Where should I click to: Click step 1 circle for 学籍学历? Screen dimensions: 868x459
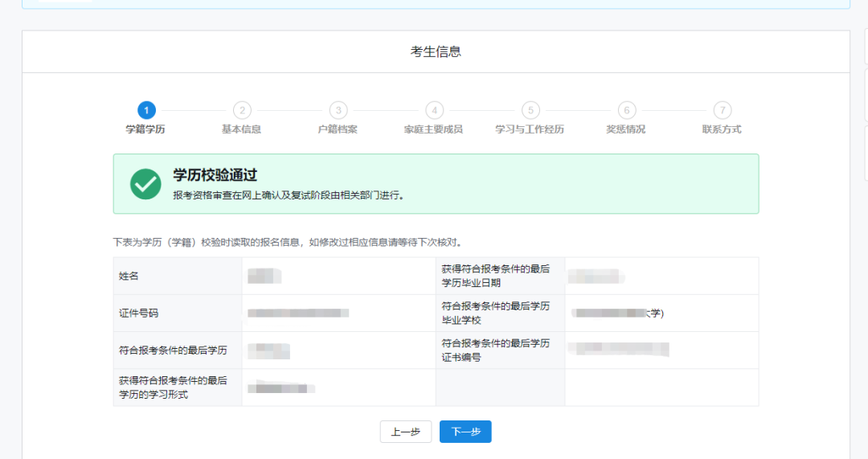point(146,110)
